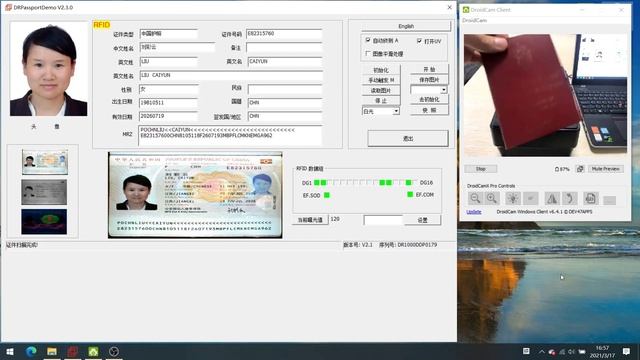Click the empty exposure value input field
The height and width of the screenshot is (360, 640).
383,220
